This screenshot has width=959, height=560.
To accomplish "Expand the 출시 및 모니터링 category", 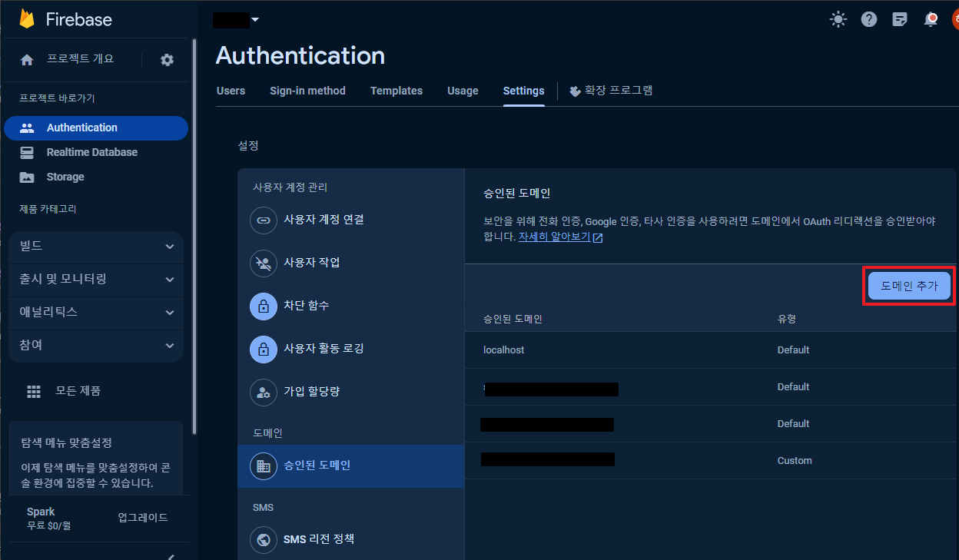I will [x=96, y=280].
